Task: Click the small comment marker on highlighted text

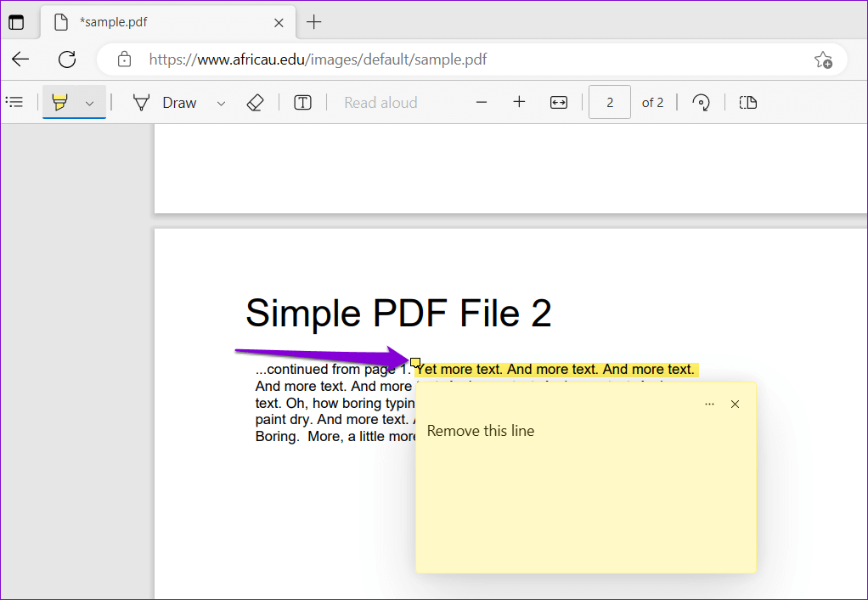Action: point(415,364)
